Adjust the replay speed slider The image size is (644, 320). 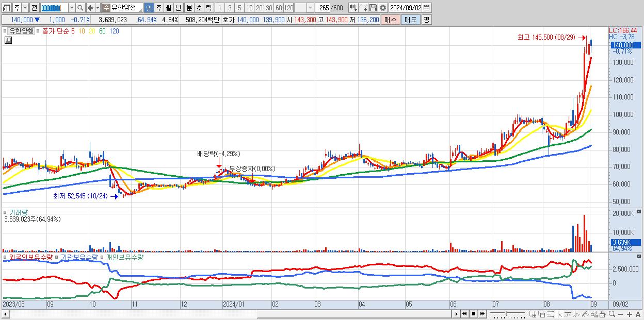(506, 314)
